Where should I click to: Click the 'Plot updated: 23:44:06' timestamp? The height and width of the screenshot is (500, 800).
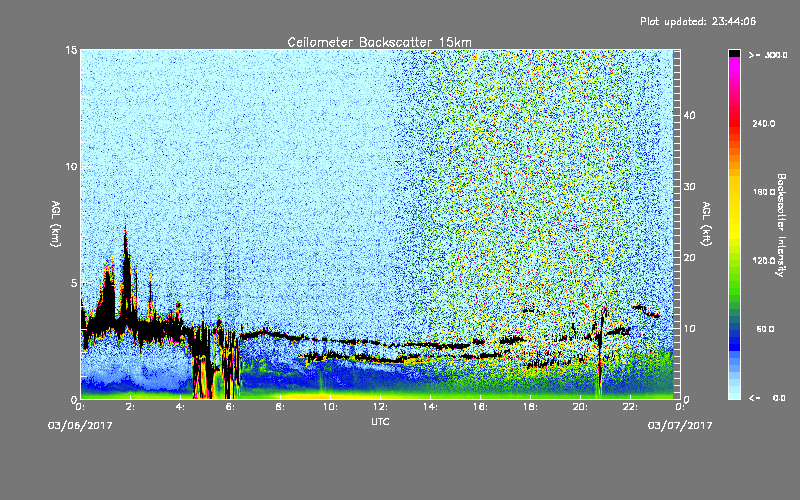coord(698,21)
